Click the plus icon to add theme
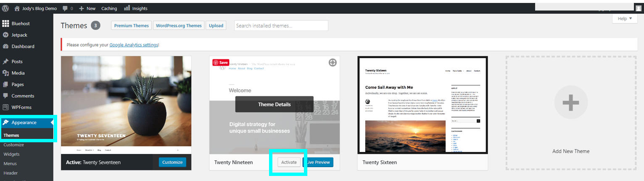Screen dimensions: 644x181 (571, 103)
